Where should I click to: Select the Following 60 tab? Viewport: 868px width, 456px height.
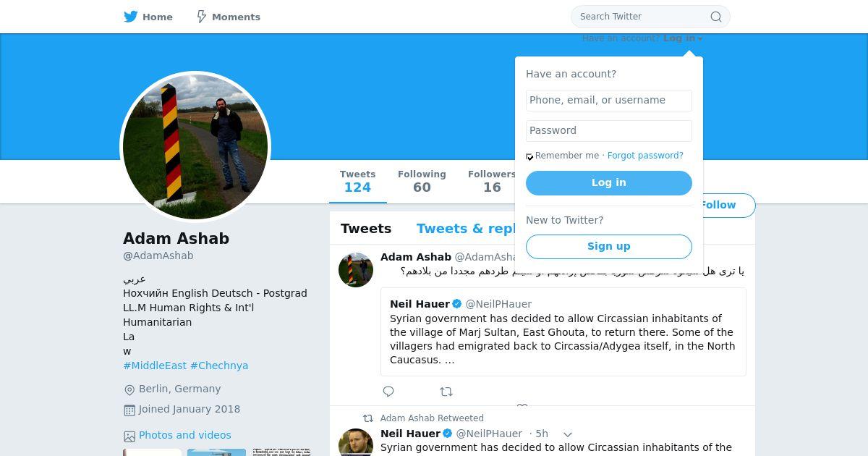point(422,181)
